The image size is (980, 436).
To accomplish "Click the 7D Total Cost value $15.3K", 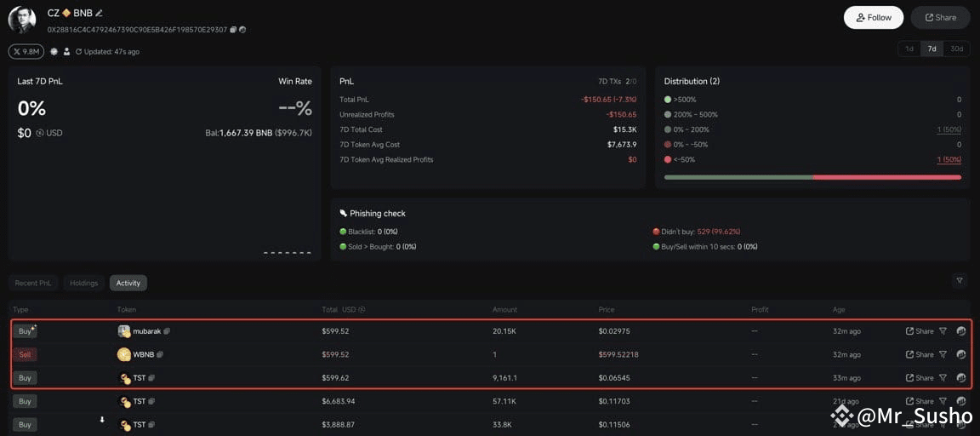I will point(625,129).
